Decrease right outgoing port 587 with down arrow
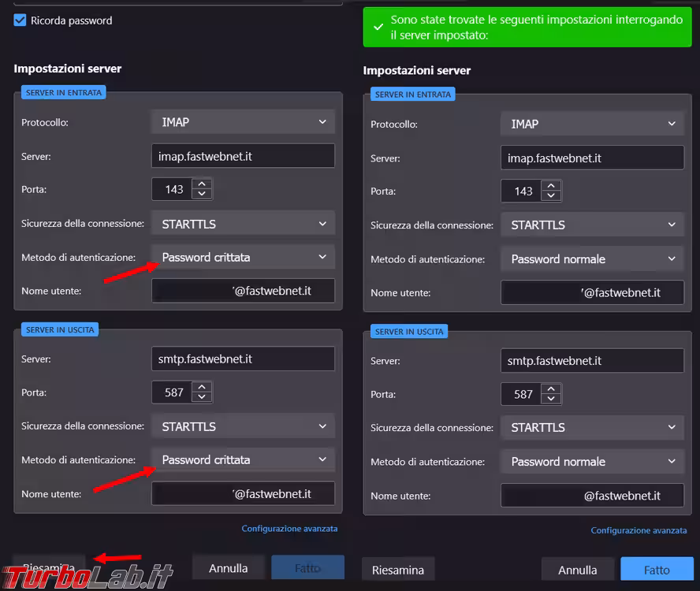Viewport: 700px width, 591px height. (552, 399)
